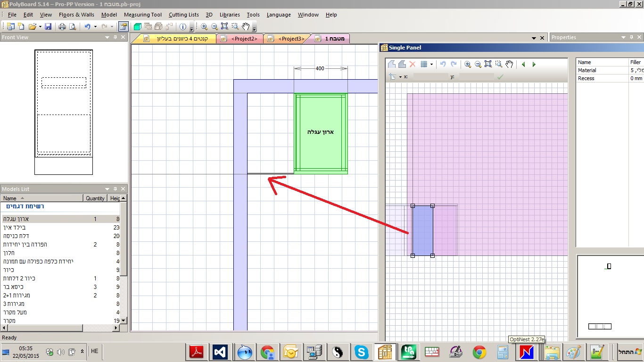Open Adobe Reader from the taskbar
The image size is (644, 362).
click(x=196, y=352)
